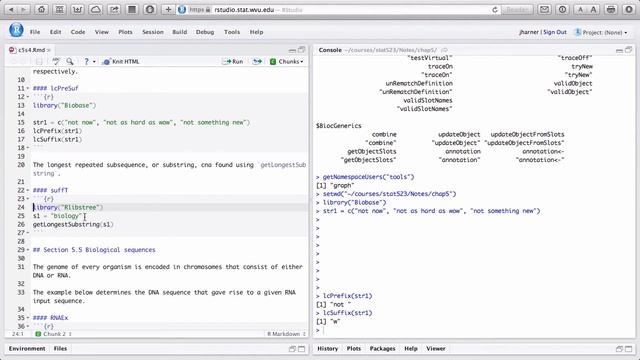Click the question mark help icon
The height and width of the screenshot is (360, 640).
[x=86, y=61]
